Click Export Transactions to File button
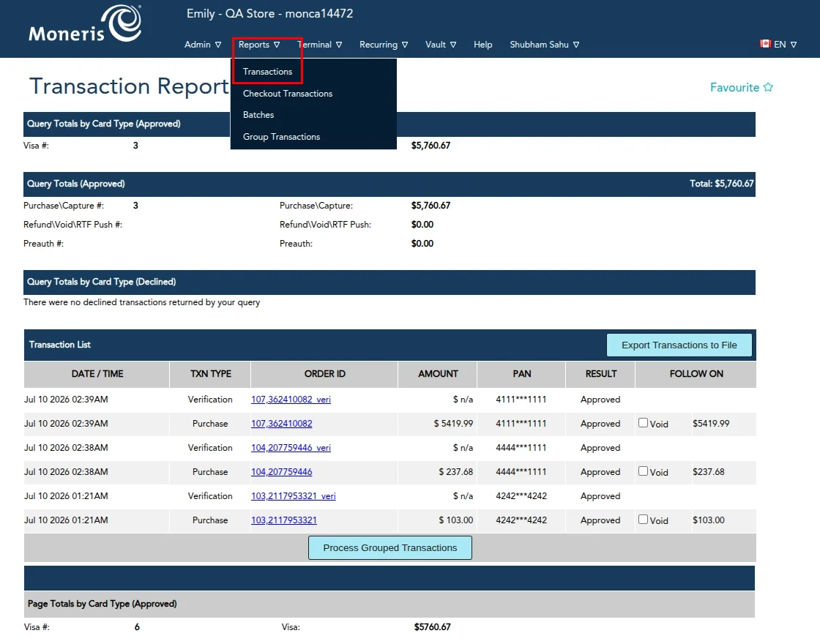820x644 pixels. (679, 345)
